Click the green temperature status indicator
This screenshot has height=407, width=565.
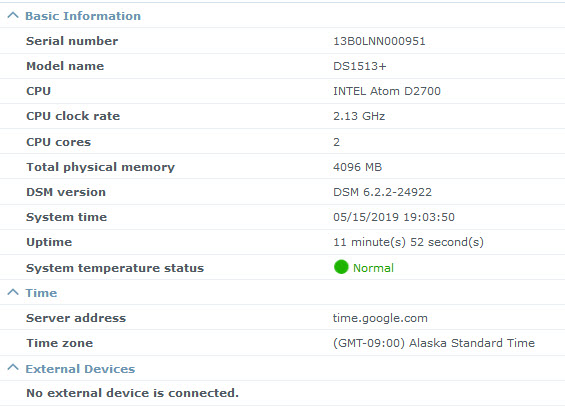click(341, 267)
